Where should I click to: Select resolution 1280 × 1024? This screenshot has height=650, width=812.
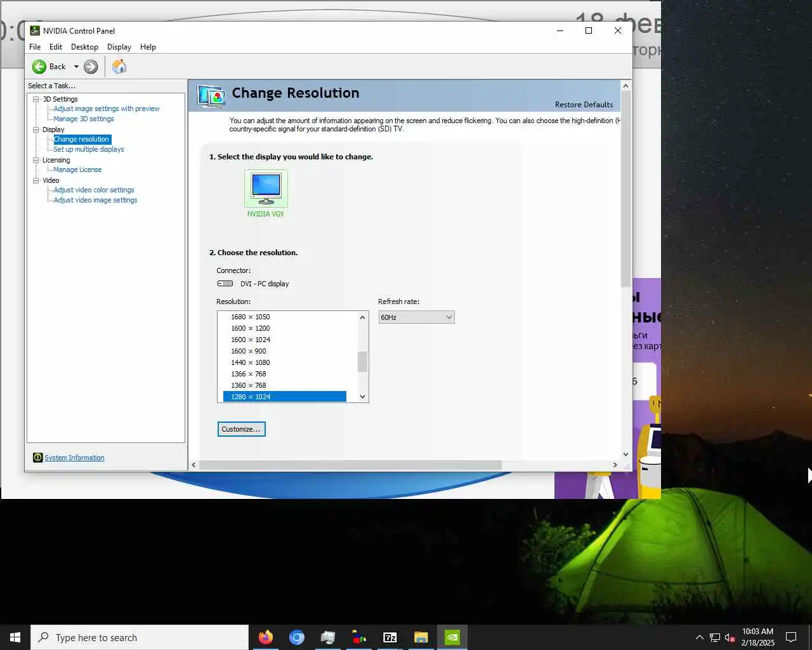point(285,397)
